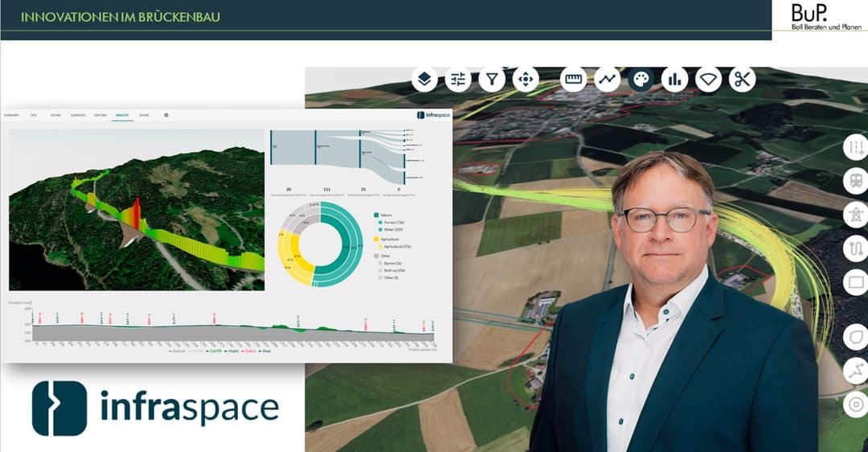Viewport: 868px width, 452px height.
Task: Switch to the Share tab
Action: pos(144,115)
